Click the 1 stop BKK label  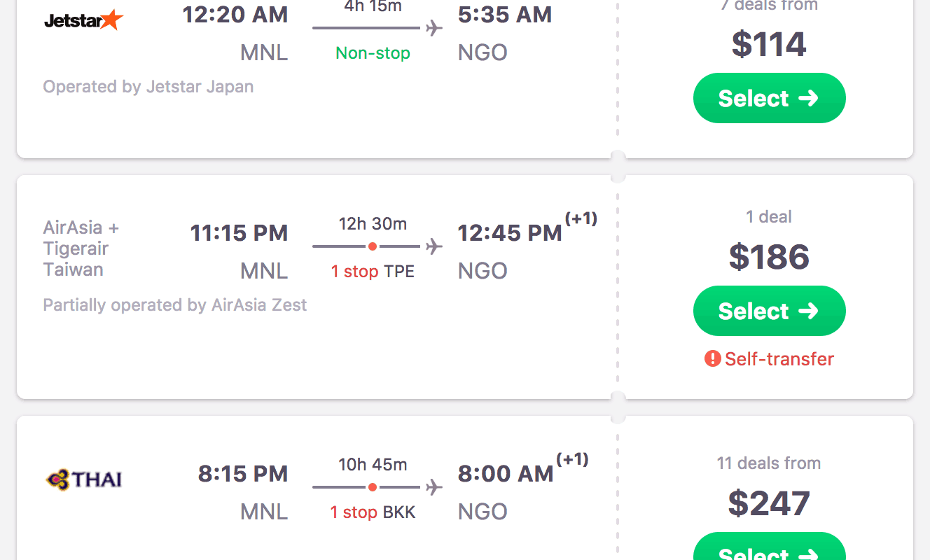click(373, 512)
